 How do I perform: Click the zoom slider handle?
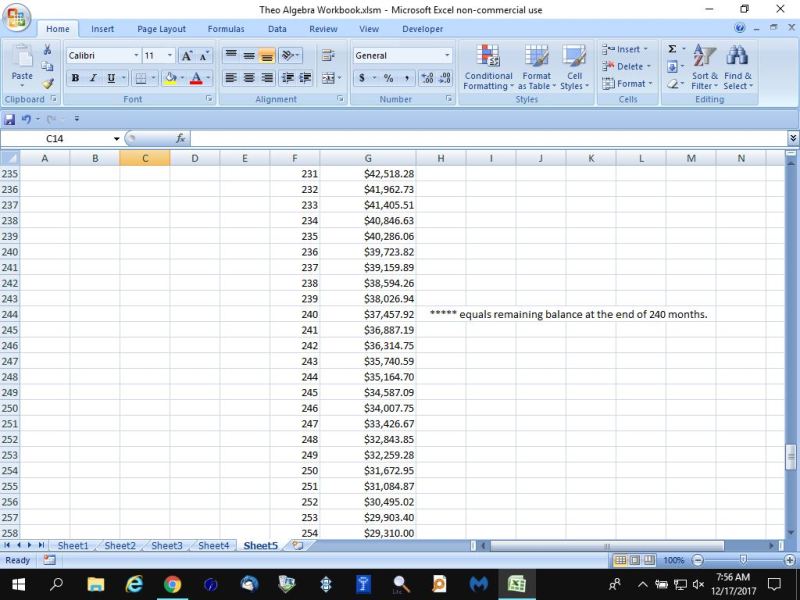(x=743, y=560)
